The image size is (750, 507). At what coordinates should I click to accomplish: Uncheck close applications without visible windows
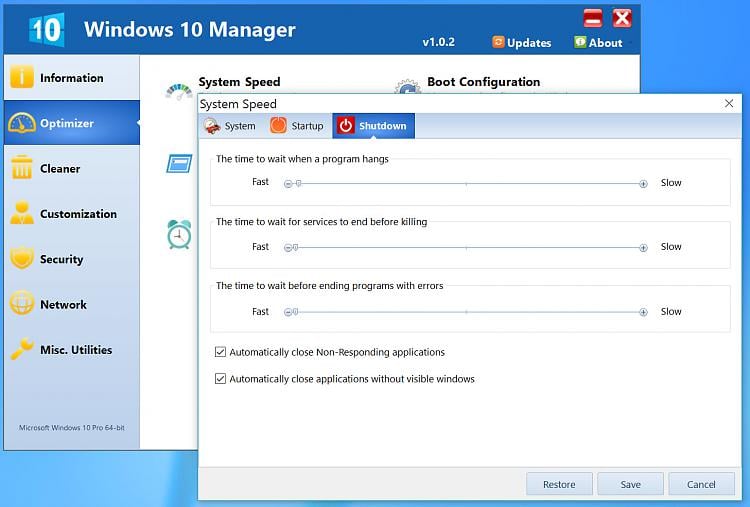pyautogui.click(x=220, y=379)
